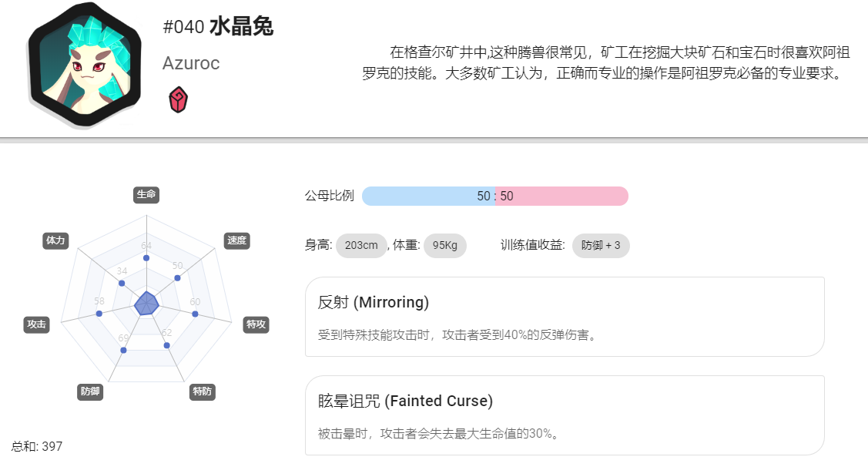Click the 203cm height badge
This screenshot has width=868, height=467.
pyautogui.click(x=361, y=245)
